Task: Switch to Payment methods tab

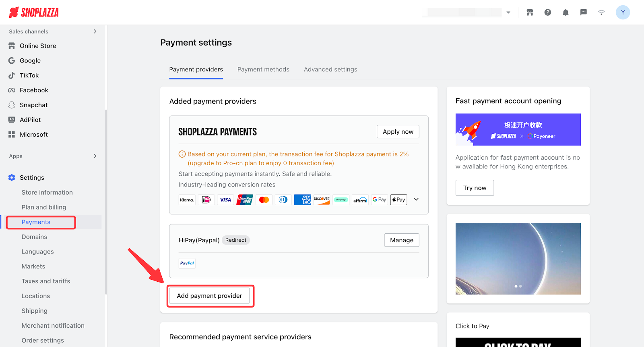Action: point(263,69)
